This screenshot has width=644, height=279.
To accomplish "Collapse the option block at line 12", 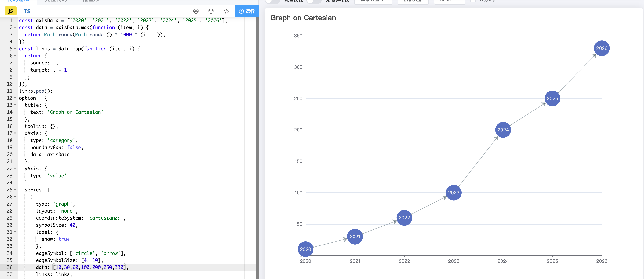I will pyautogui.click(x=15, y=98).
